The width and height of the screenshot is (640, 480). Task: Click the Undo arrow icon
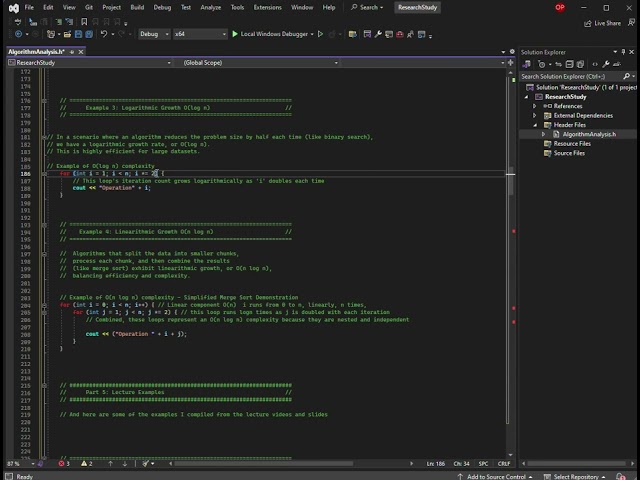coord(104,34)
